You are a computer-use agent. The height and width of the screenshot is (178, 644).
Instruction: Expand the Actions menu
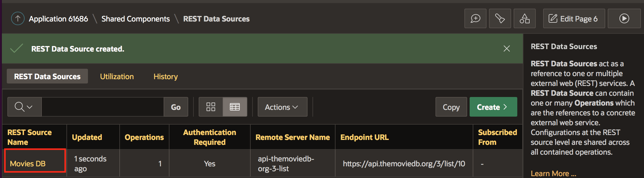pos(282,107)
